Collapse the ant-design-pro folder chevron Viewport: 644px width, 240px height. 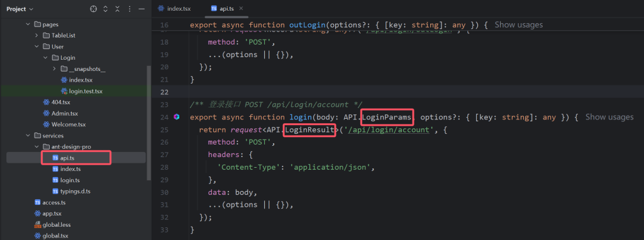tap(36, 146)
